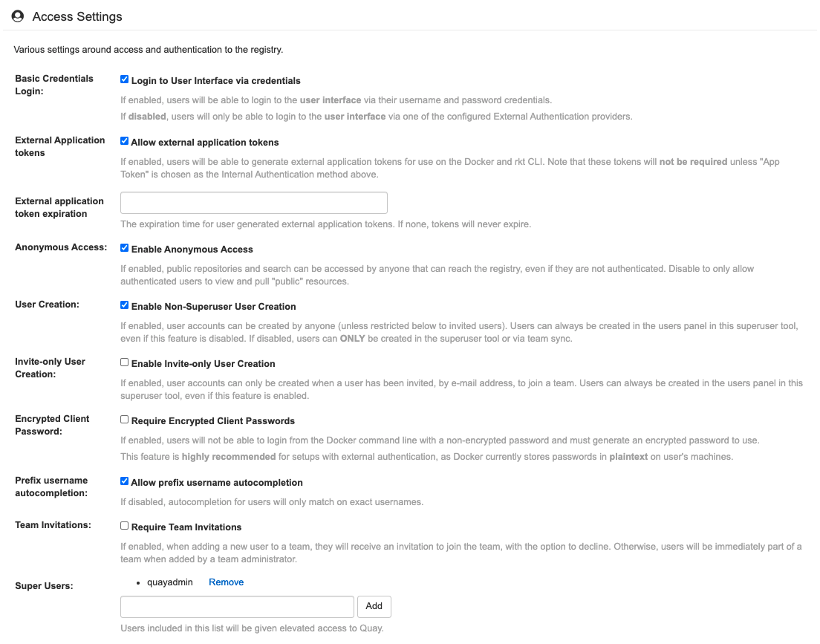
Task: Enable Require Team Invitations checkbox
Action: pos(125,527)
